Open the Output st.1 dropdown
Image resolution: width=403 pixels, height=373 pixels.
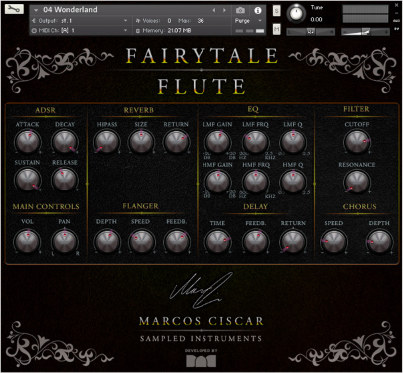(x=125, y=21)
